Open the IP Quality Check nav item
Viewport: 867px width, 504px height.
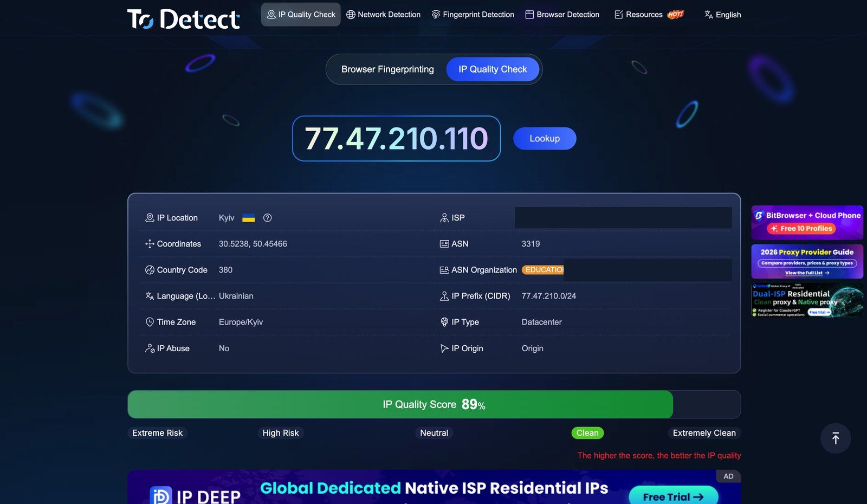[x=301, y=15]
